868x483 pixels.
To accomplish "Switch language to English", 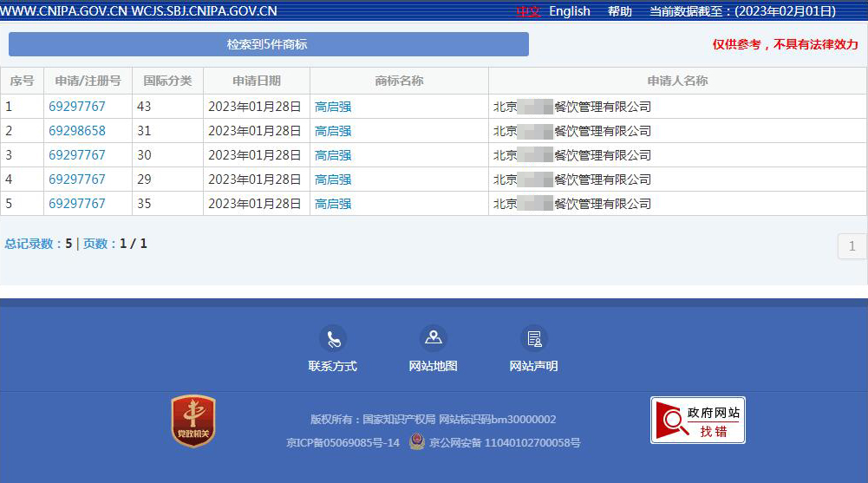I will coord(570,11).
